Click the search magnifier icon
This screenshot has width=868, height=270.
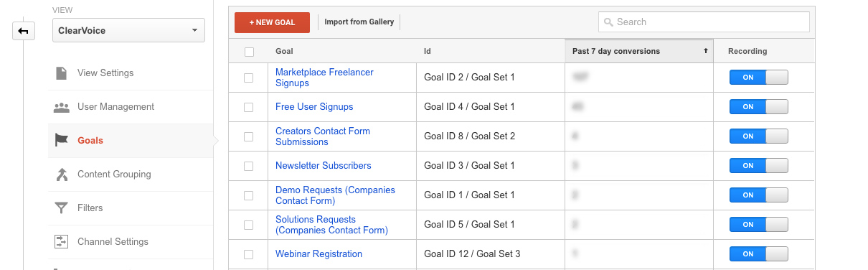tap(608, 22)
